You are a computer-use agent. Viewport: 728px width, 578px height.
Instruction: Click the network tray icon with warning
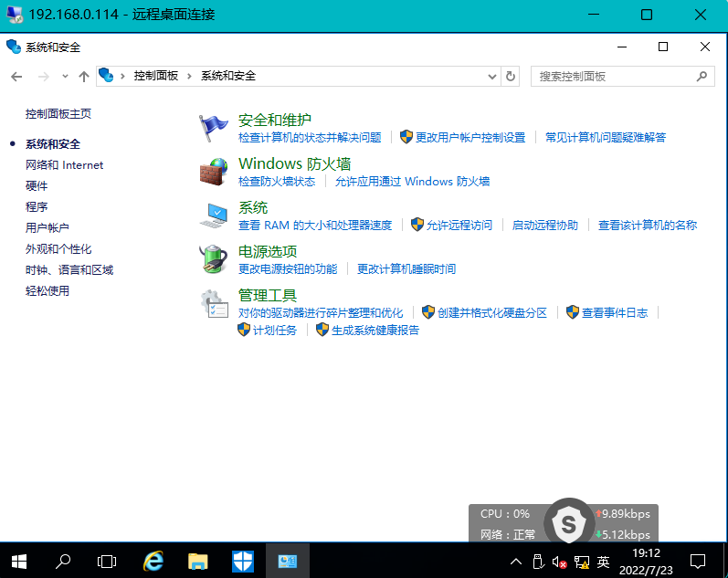pos(582,562)
